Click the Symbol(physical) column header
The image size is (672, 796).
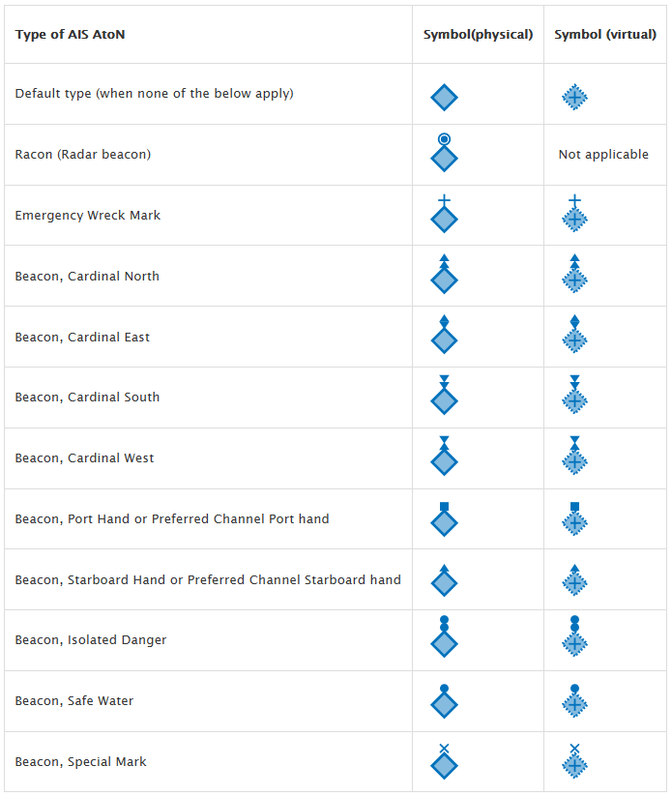(478, 35)
